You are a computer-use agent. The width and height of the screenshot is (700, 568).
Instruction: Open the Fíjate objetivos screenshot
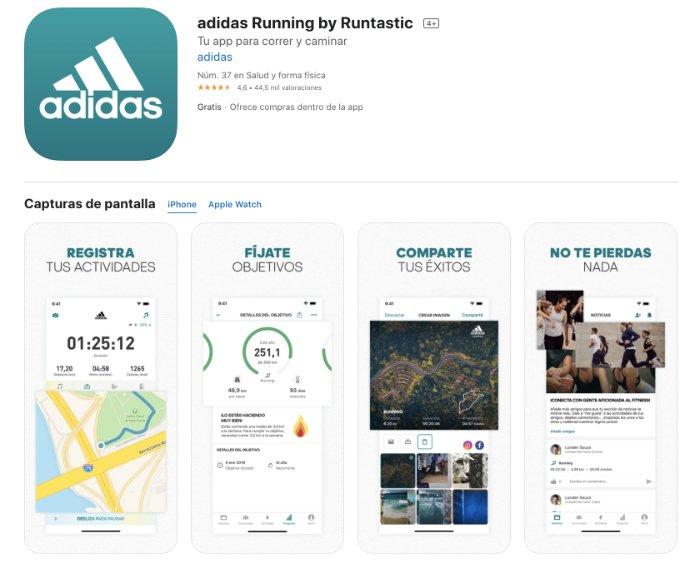tap(267, 388)
